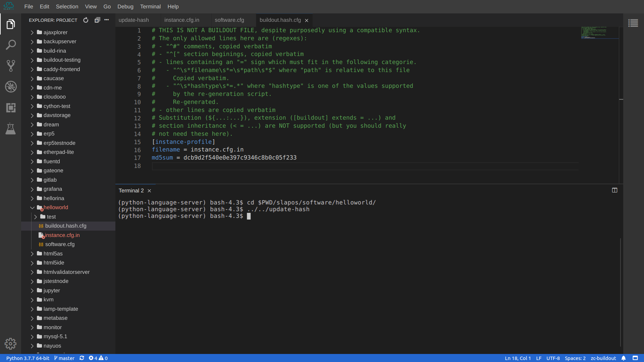Click the md5sum hash value

pos(240,158)
